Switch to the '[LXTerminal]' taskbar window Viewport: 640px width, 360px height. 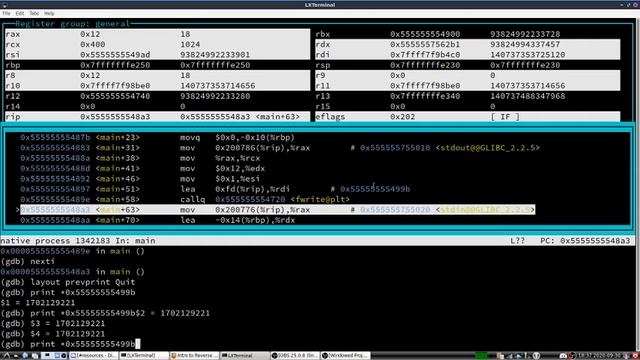click(x=143, y=356)
